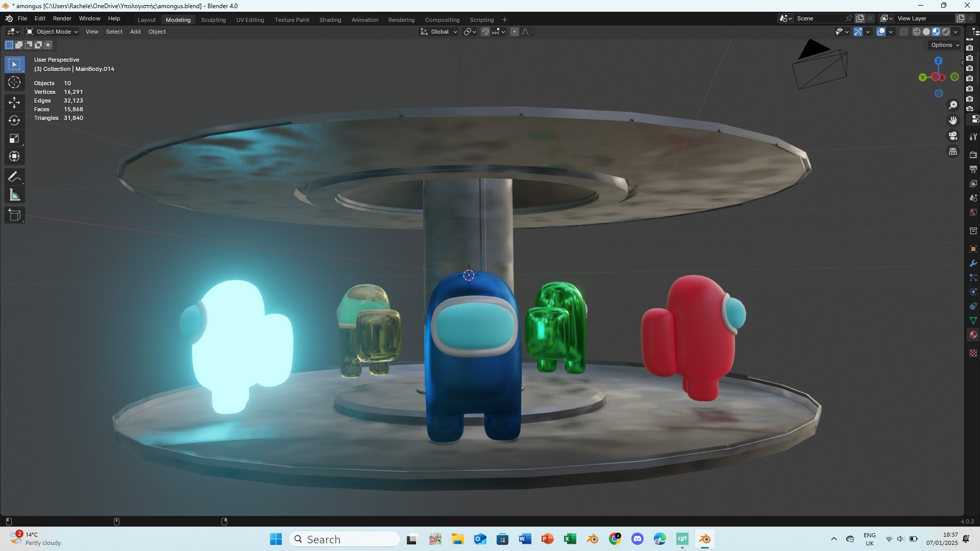The image size is (980, 551).
Task: Open the World properties tab
Action: click(x=973, y=212)
